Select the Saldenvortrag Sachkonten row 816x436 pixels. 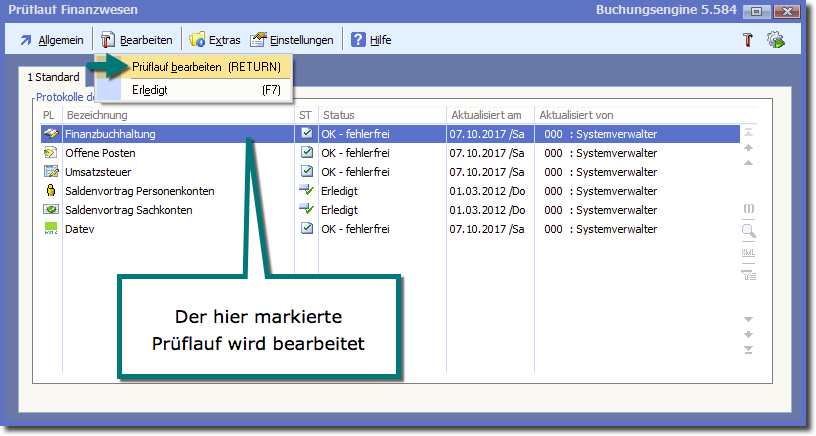point(128,210)
